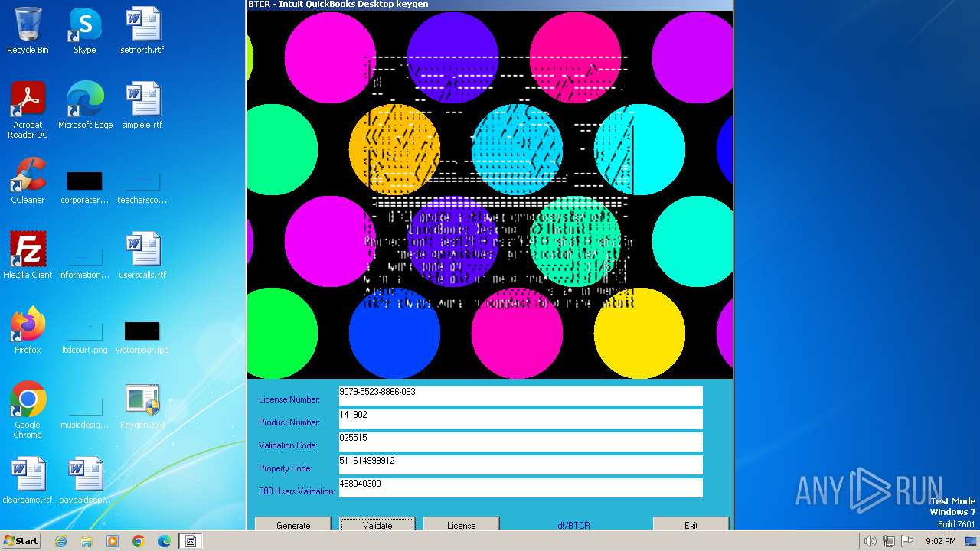Open Windows Media Player from taskbar
This screenshot has width=980, height=551.
[x=113, y=541]
